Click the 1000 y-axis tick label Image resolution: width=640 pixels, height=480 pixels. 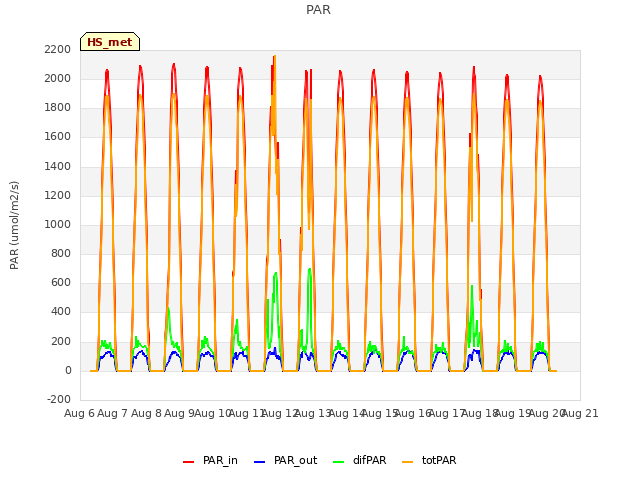pyautogui.click(x=58, y=224)
